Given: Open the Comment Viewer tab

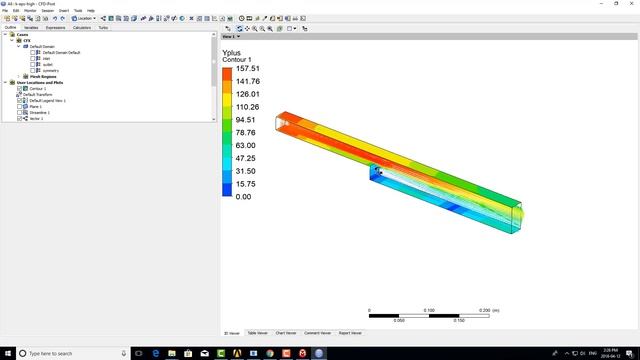Looking at the screenshot, I should (x=318, y=333).
